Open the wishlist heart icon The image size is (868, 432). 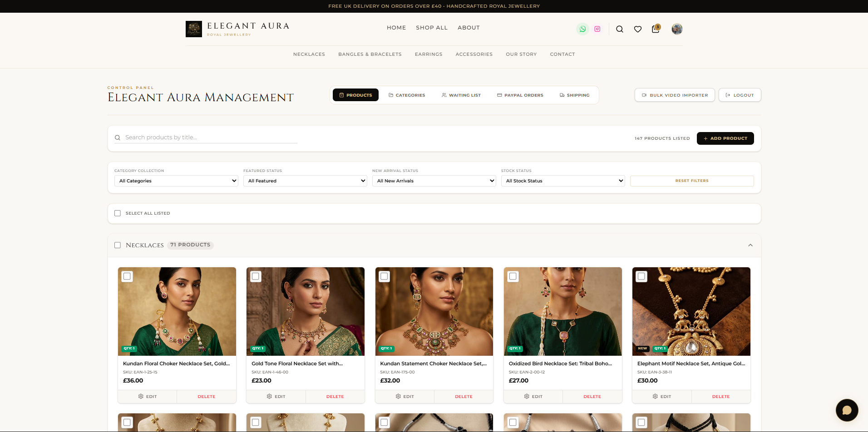pyautogui.click(x=638, y=29)
